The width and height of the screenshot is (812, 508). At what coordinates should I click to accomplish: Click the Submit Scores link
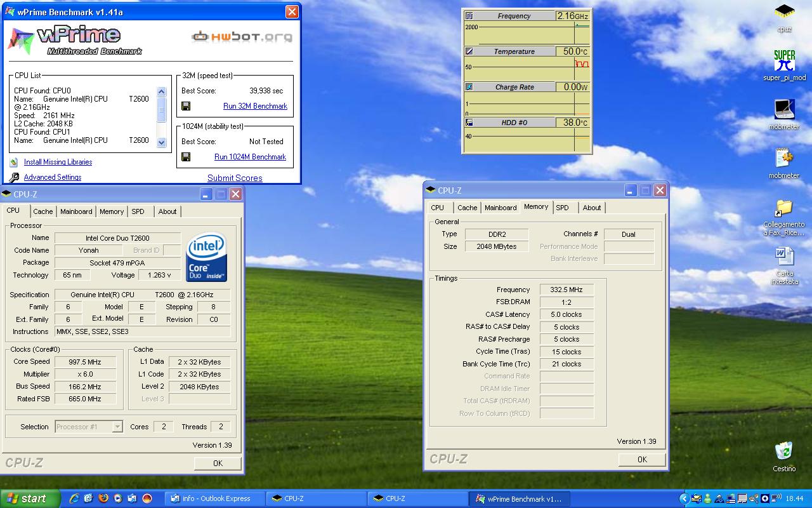pos(235,178)
